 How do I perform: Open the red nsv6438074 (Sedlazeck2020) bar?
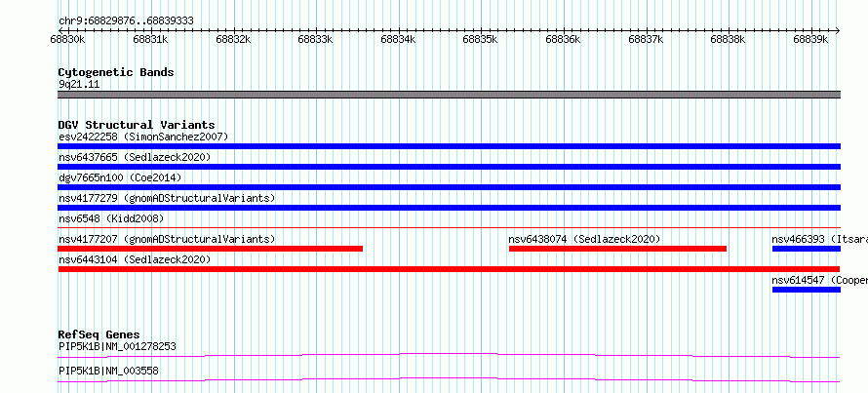coord(617,249)
